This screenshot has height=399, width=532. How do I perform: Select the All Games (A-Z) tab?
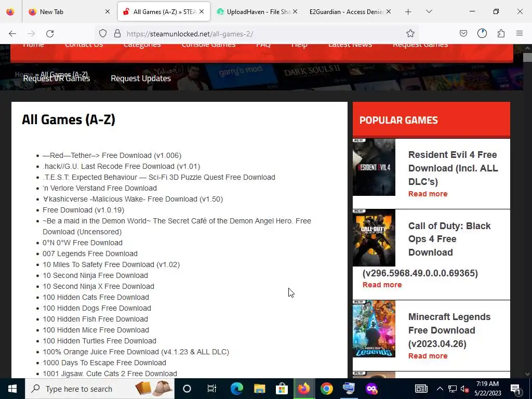click(164, 12)
